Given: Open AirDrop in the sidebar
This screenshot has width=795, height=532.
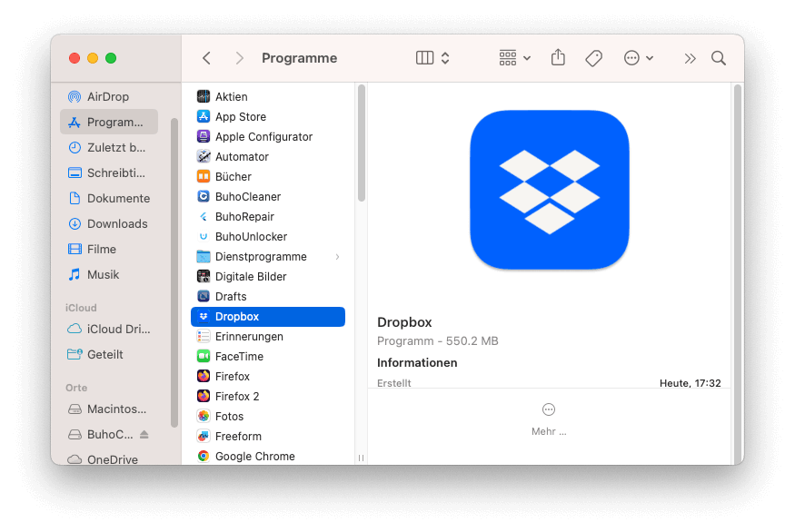Looking at the screenshot, I should pyautogui.click(x=109, y=97).
